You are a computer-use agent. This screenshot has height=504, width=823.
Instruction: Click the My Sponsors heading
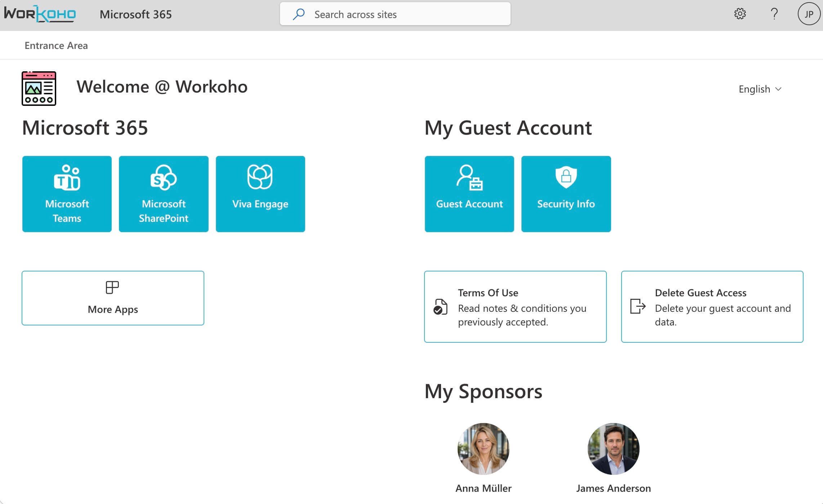(x=484, y=392)
